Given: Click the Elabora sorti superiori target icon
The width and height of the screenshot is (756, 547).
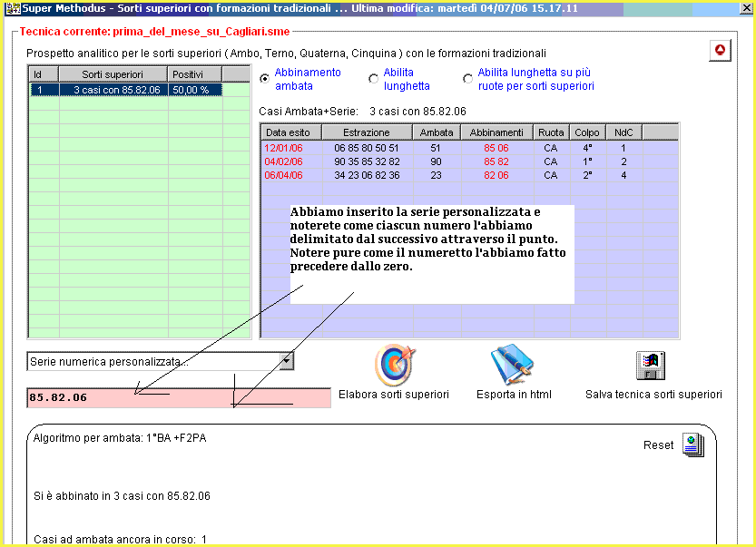Looking at the screenshot, I should pos(395,365).
